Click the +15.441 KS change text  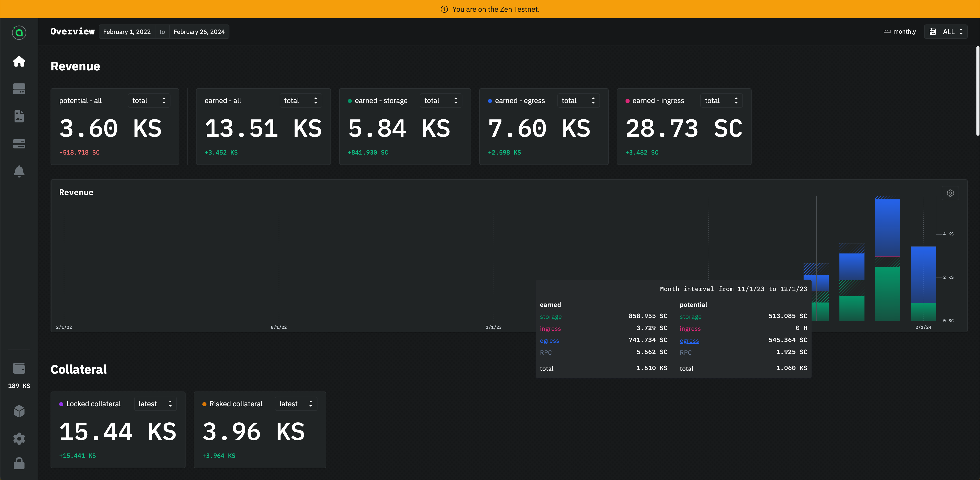click(78, 456)
